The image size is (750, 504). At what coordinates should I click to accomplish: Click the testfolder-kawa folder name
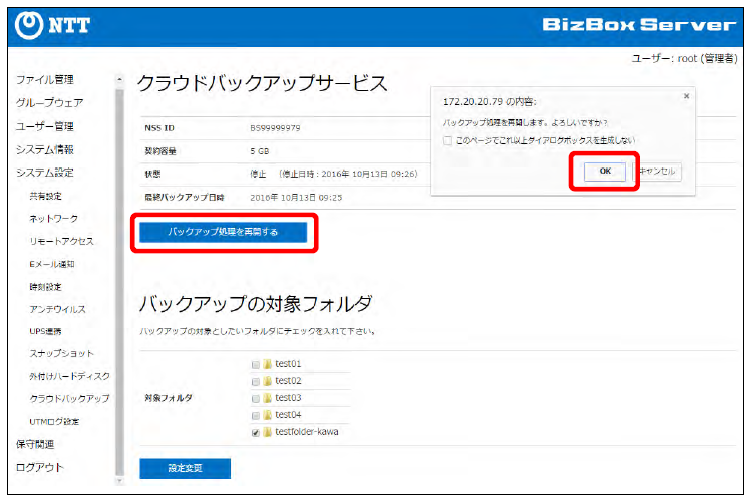point(307,432)
